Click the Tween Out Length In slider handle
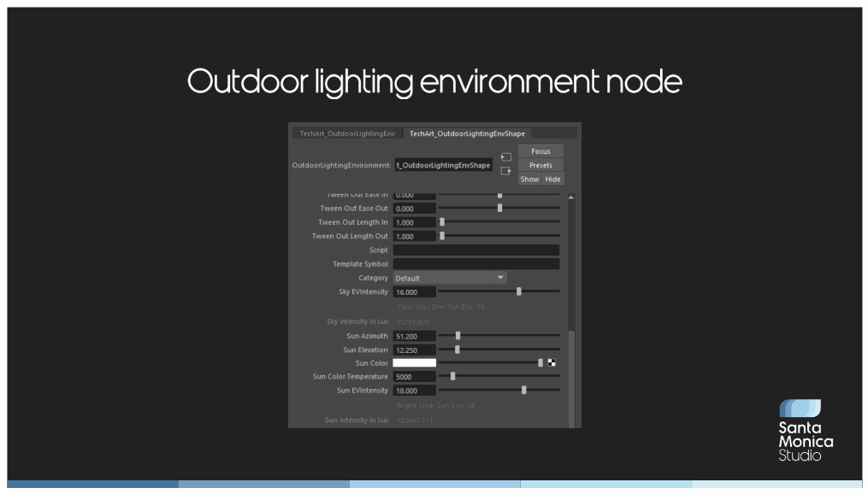 click(442, 222)
